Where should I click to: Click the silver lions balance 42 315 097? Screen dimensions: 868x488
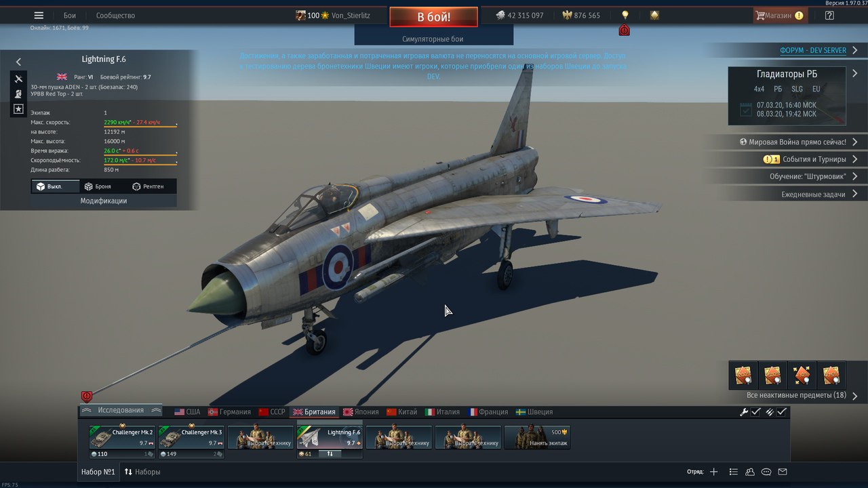point(519,15)
